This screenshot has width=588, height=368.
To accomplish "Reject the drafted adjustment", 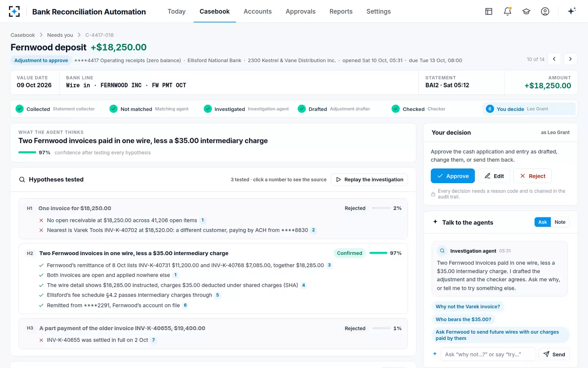I will click(x=532, y=176).
